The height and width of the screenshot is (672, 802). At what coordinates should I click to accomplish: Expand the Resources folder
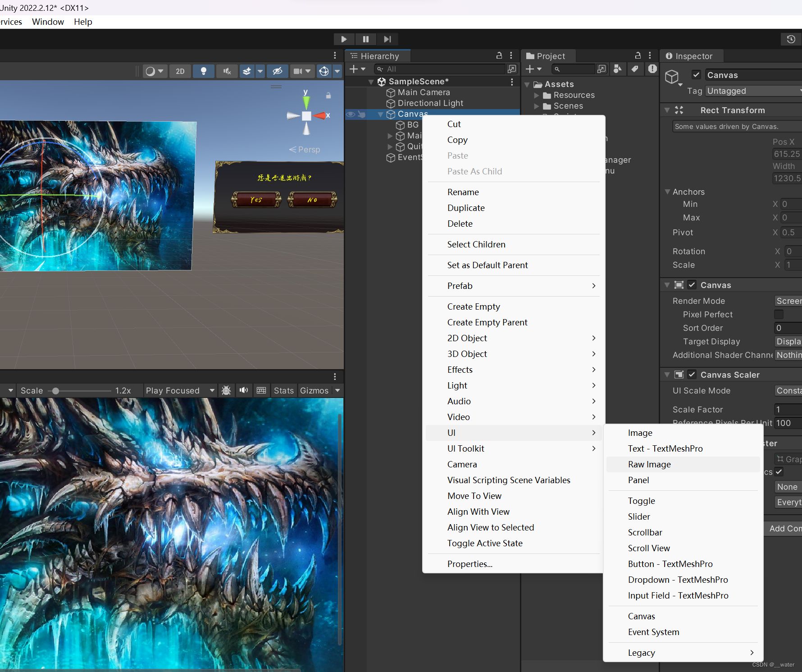click(x=537, y=96)
